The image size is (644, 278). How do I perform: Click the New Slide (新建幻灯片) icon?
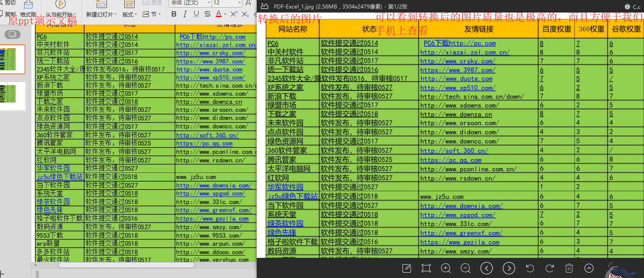click(102, 4)
